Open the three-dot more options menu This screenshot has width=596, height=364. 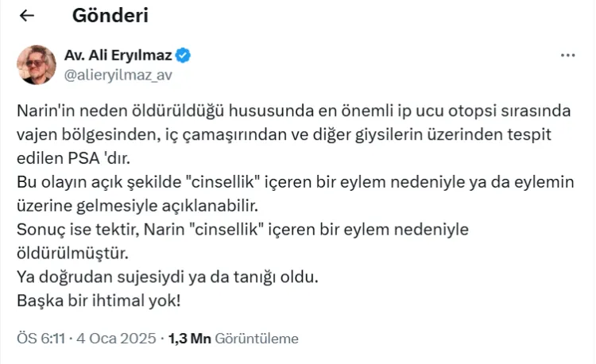[567, 56]
